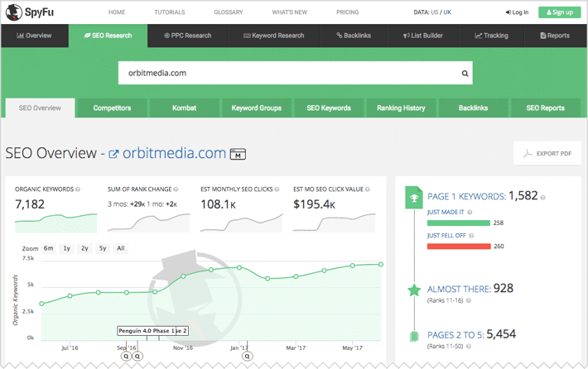Screen dimensions: 588x369
Task: Click the orbitmedia.com title link
Action: [x=175, y=153]
